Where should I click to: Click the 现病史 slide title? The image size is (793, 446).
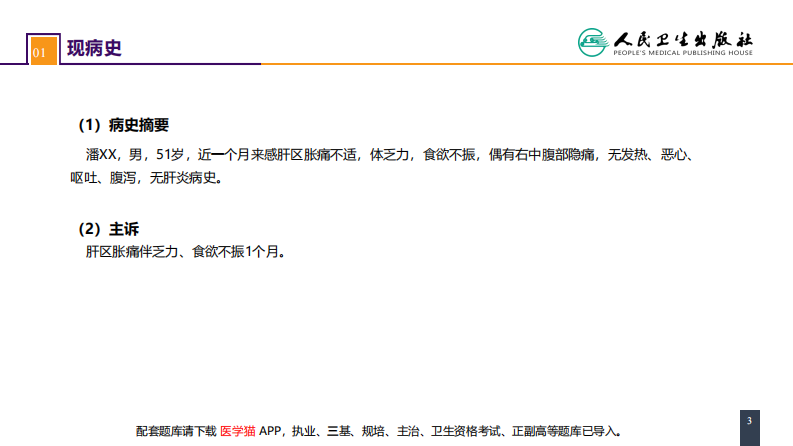tap(94, 49)
